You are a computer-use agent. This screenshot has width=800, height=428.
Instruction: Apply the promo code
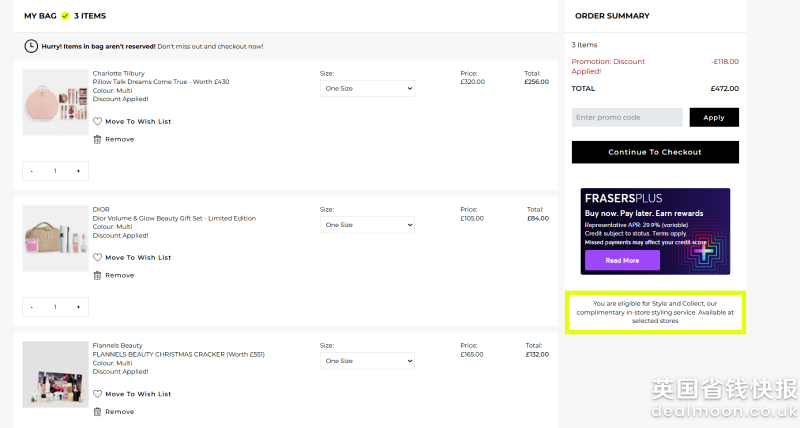(714, 117)
